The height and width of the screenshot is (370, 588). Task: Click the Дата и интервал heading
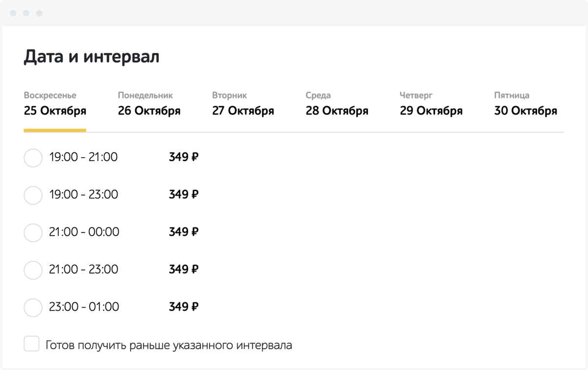click(91, 56)
